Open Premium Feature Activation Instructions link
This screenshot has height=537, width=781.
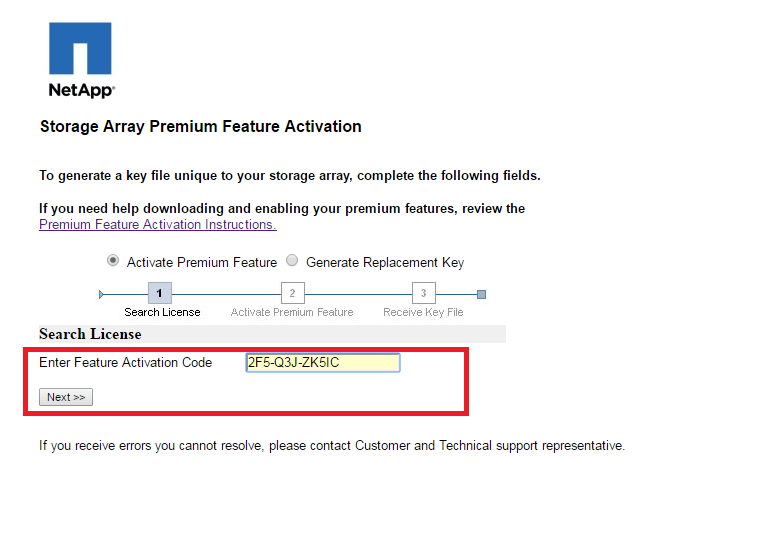(157, 225)
